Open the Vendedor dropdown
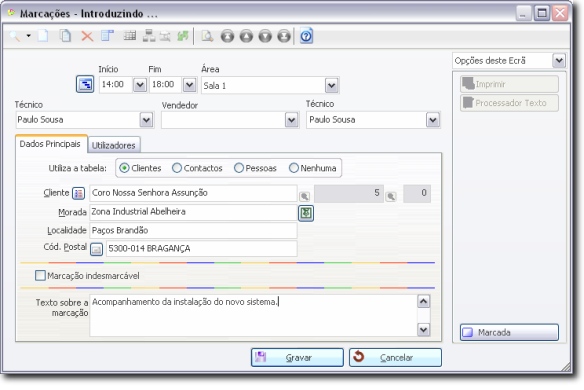The width and height of the screenshot is (584, 390). click(x=291, y=120)
